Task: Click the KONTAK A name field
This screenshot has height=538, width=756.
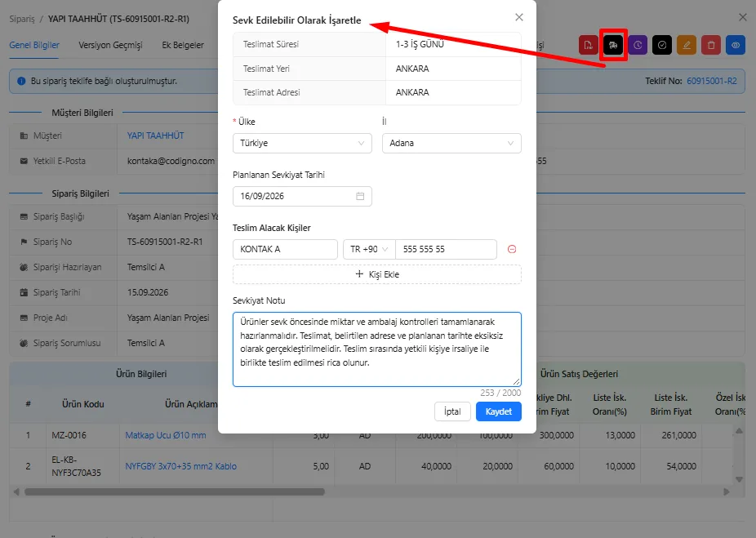Action: tap(285, 249)
